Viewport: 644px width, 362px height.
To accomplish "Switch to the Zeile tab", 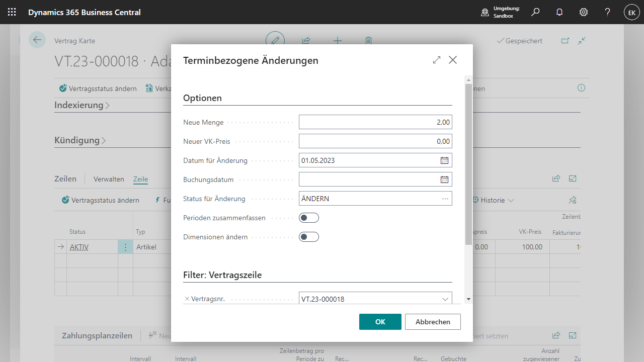I will coord(140,179).
